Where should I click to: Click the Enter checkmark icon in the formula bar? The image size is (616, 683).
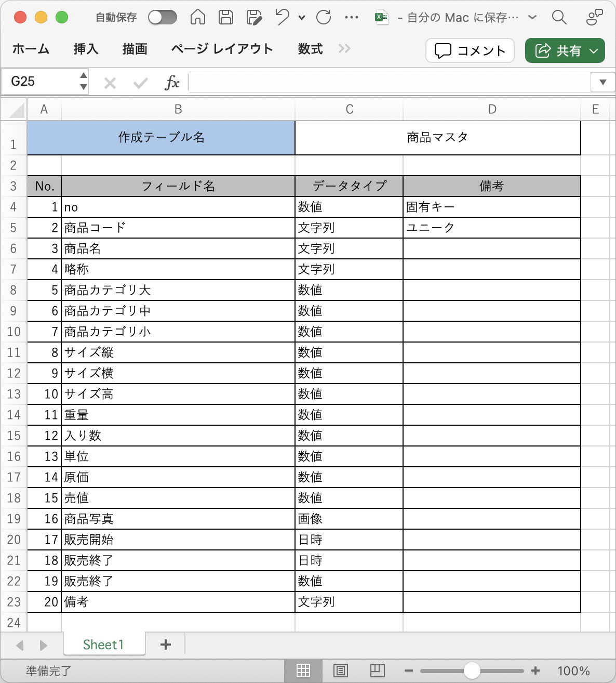point(140,83)
